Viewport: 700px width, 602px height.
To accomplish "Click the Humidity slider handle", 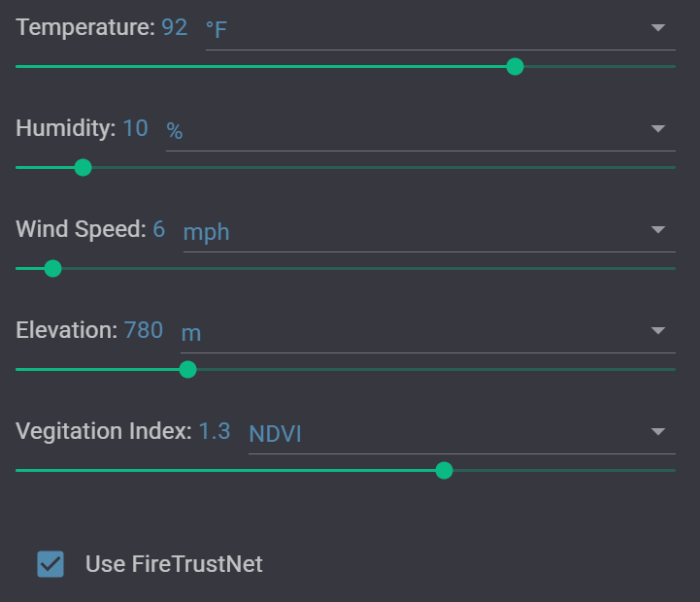I will [x=83, y=167].
